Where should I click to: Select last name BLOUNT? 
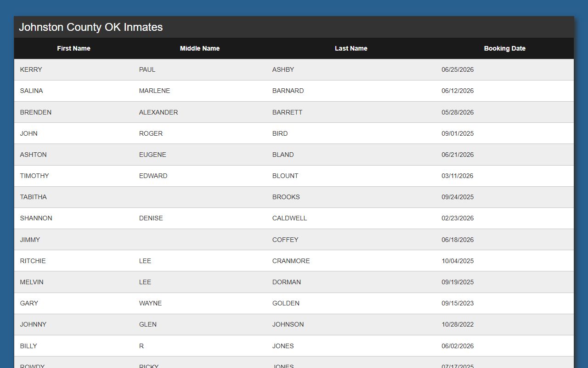tap(285, 176)
